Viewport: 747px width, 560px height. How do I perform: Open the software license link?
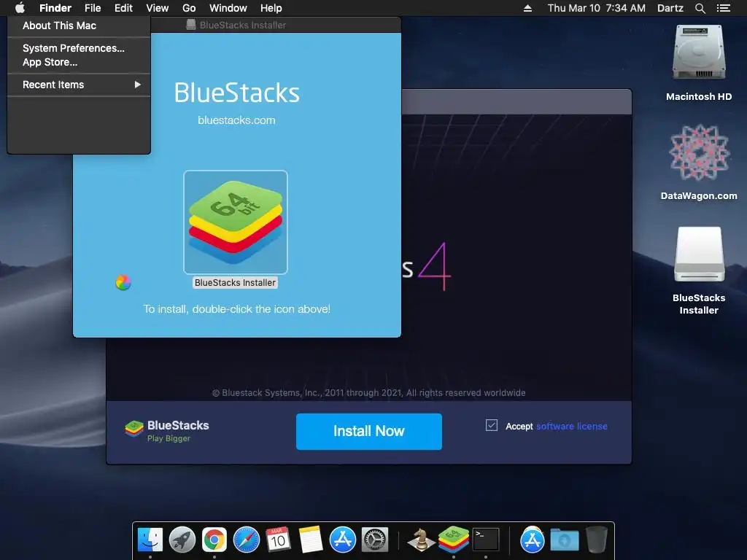572,426
